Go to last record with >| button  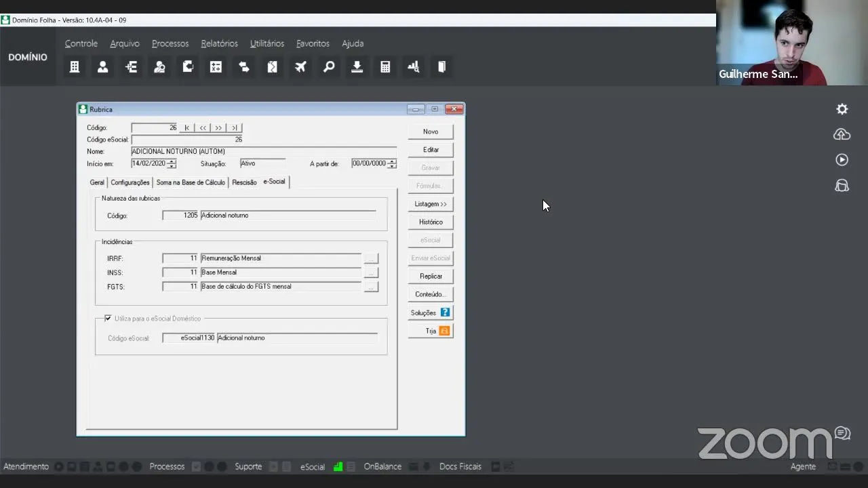(x=234, y=127)
